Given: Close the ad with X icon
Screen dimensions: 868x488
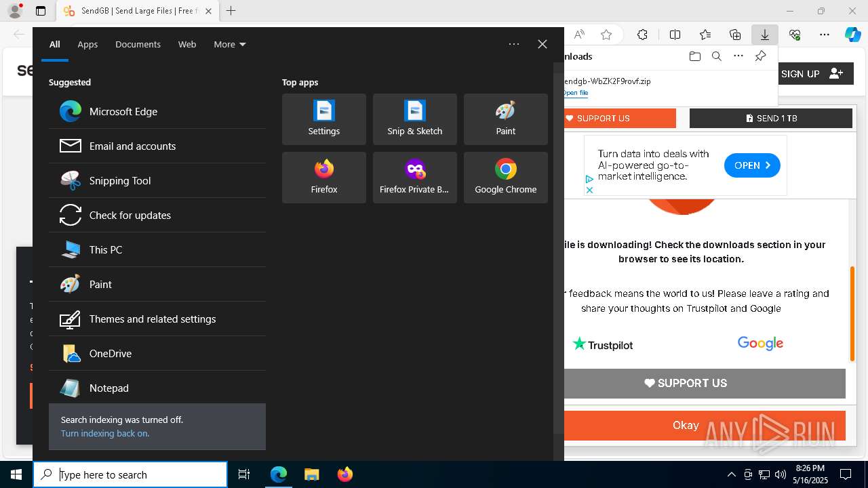Looking at the screenshot, I should tap(589, 190).
